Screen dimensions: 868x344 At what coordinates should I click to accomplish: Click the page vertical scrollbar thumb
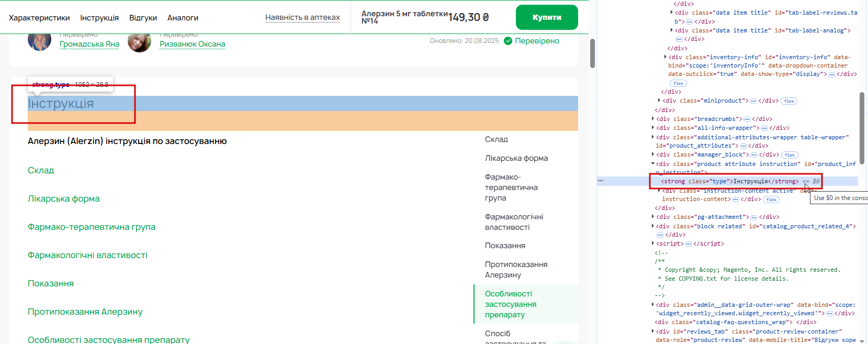[592, 53]
